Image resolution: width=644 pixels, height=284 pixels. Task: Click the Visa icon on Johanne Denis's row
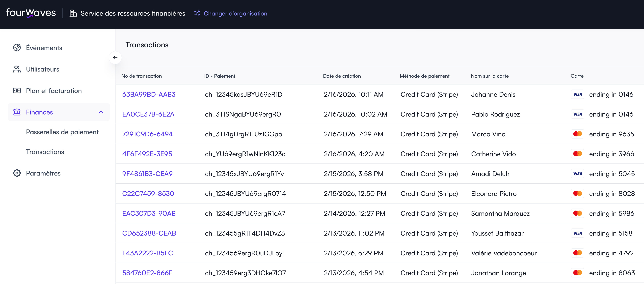coord(578,94)
